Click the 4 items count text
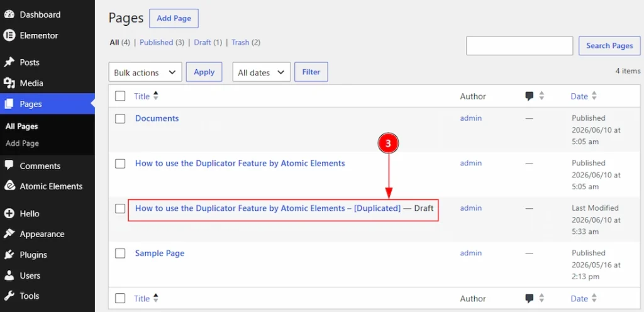Viewport: 644px width, 312px height. pyautogui.click(x=628, y=70)
